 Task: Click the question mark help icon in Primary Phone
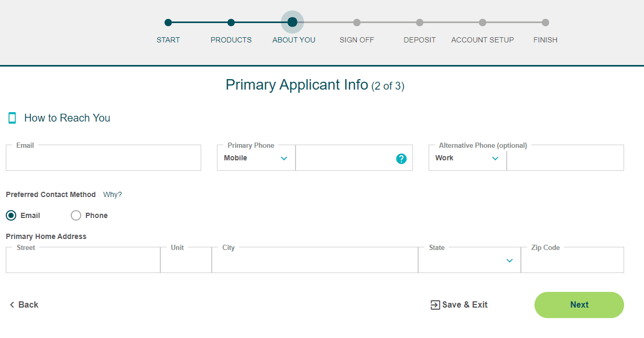click(x=401, y=158)
